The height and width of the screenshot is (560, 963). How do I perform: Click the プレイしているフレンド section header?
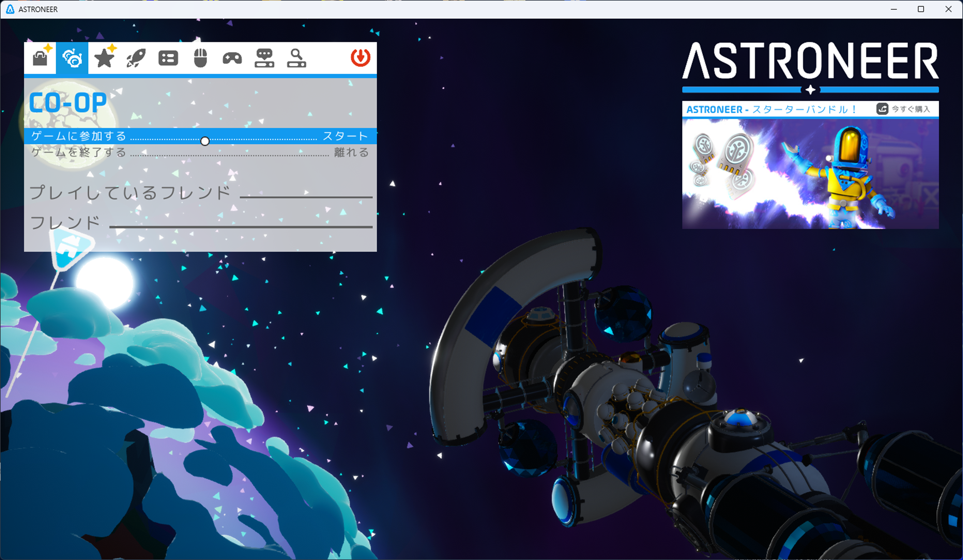130,192
